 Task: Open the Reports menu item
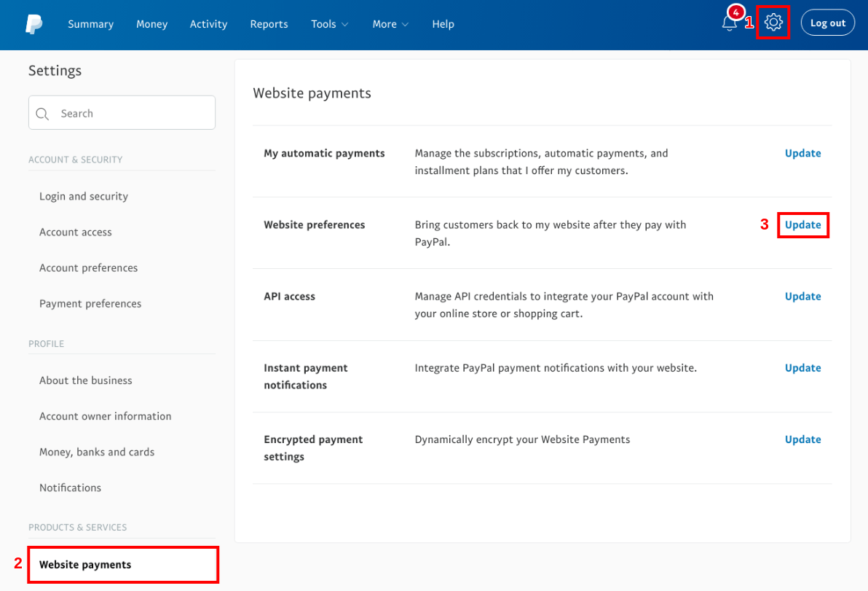pos(269,24)
